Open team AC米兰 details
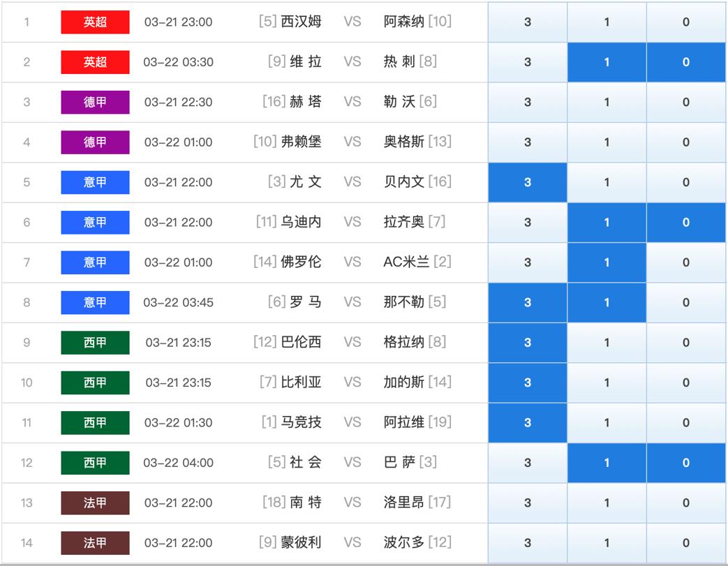 [x=406, y=262]
